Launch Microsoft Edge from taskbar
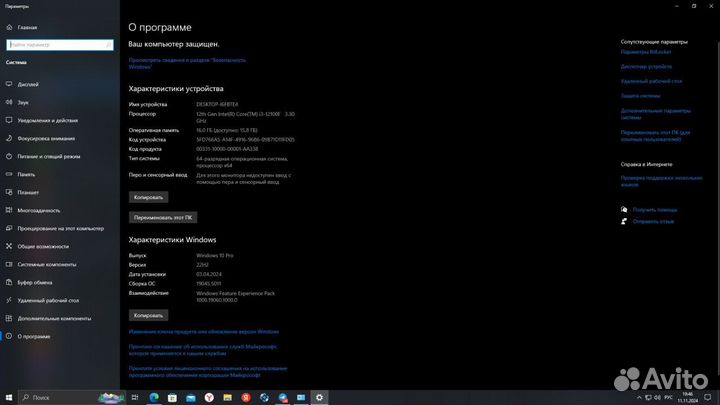 coord(154,397)
